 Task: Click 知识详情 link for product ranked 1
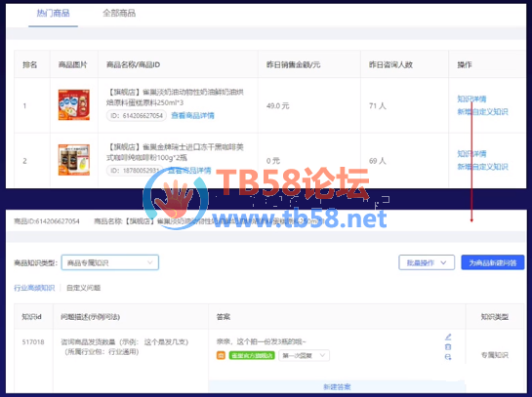(471, 99)
